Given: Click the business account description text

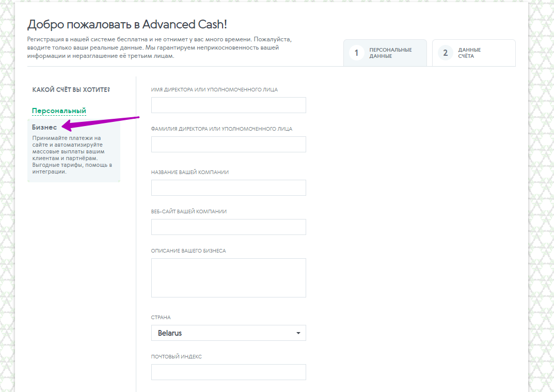Looking at the screenshot, I should [72, 155].
